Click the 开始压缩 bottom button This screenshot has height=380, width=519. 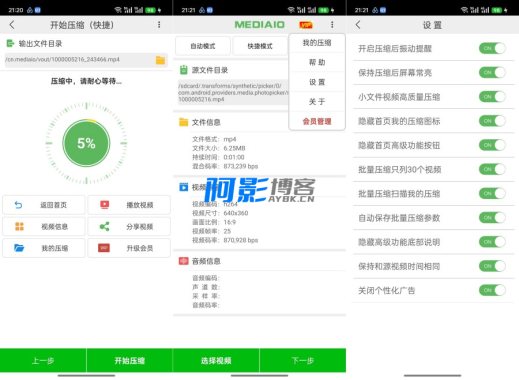pyautogui.click(x=130, y=360)
